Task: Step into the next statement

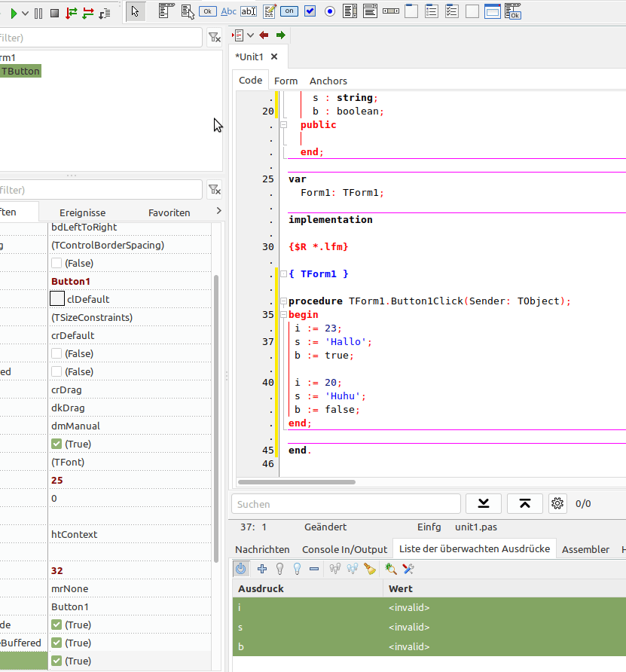Action: [71, 14]
